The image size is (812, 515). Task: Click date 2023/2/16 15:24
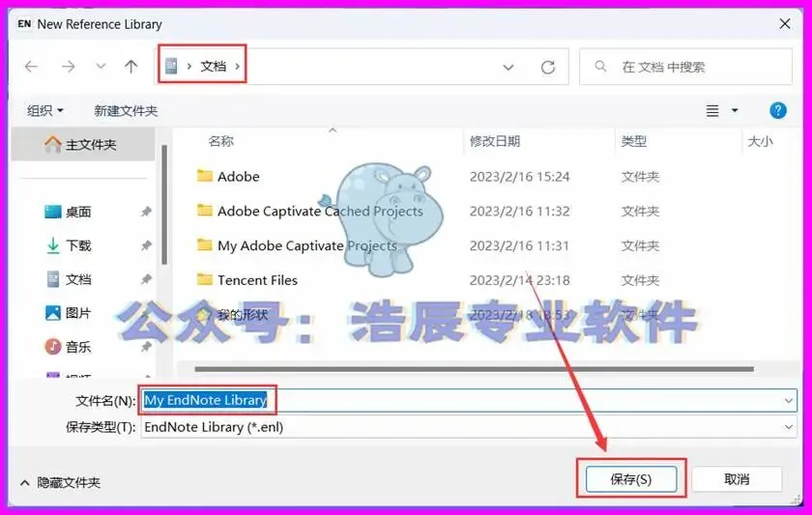(x=519, y=177)
